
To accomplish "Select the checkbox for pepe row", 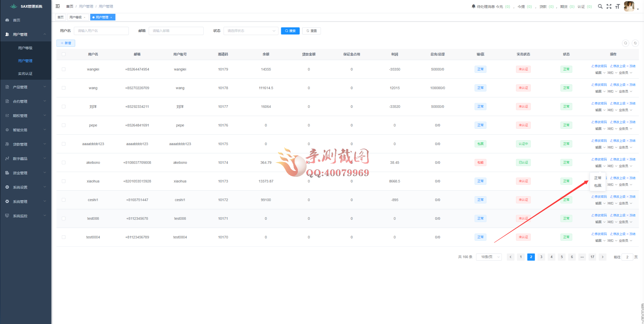I will tap(64, 125).
